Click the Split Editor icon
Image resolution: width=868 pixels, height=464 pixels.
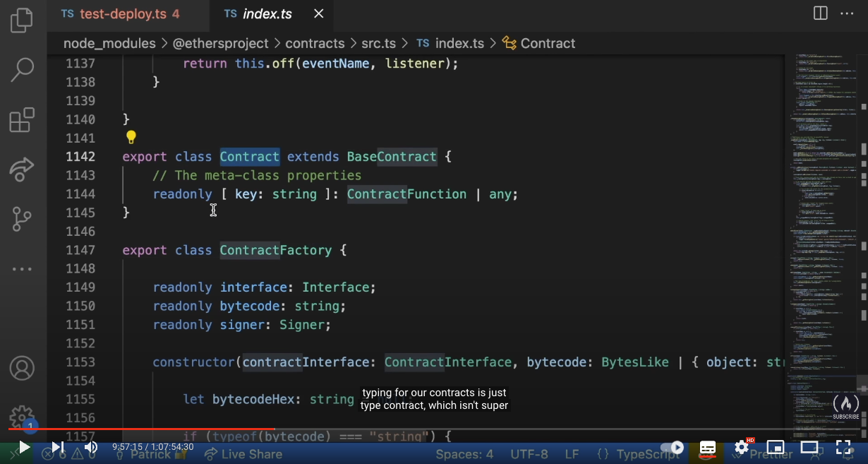(x=820, y=13)
